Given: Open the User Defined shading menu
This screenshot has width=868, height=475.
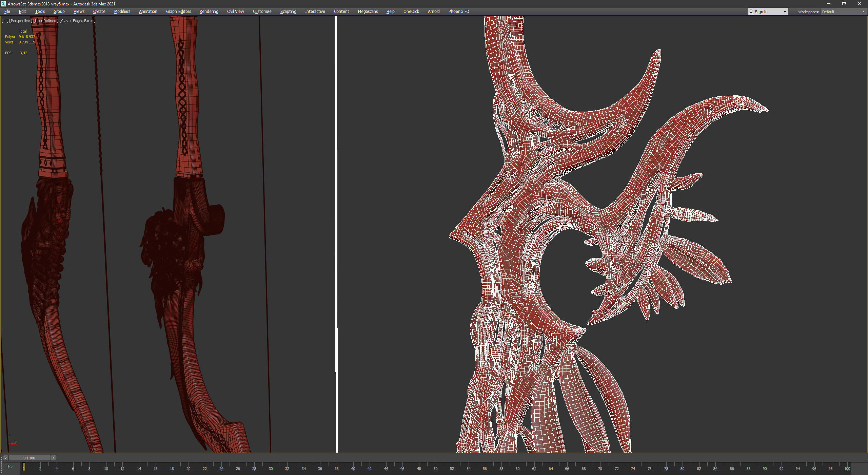Looking at the screenshot, I should (46, 21).
